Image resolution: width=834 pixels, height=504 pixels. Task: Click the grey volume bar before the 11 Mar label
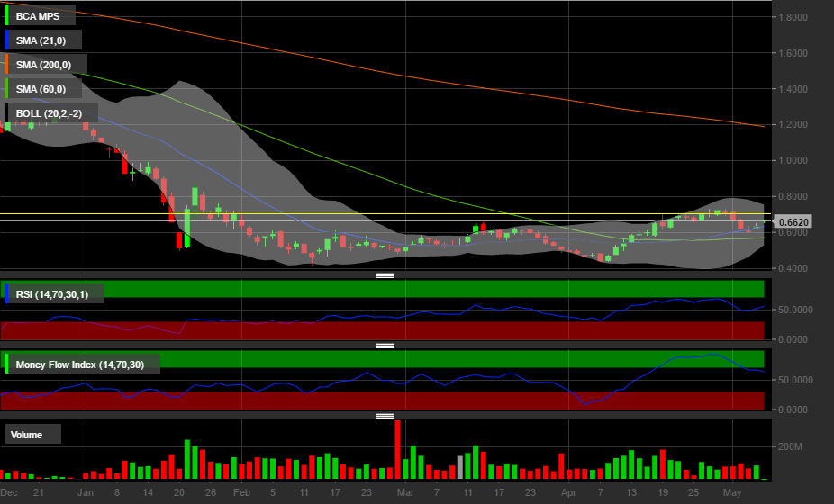(x=460, y=467)
